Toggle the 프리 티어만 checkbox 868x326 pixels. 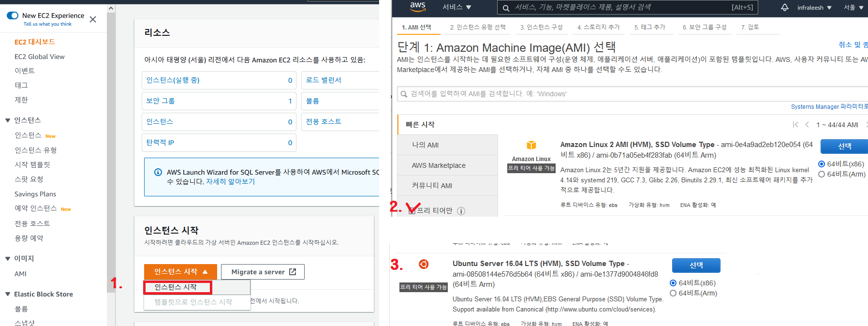point(412,210)
